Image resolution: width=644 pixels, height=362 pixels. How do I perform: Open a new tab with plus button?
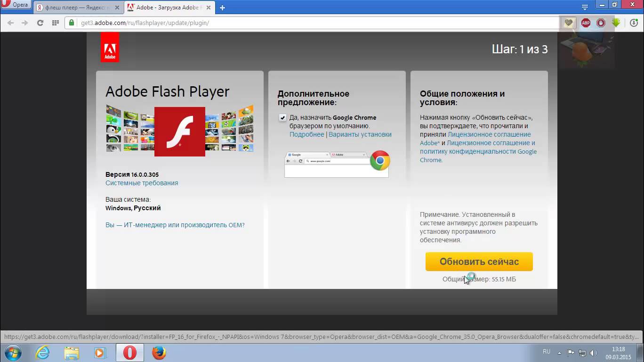(222, 8)
